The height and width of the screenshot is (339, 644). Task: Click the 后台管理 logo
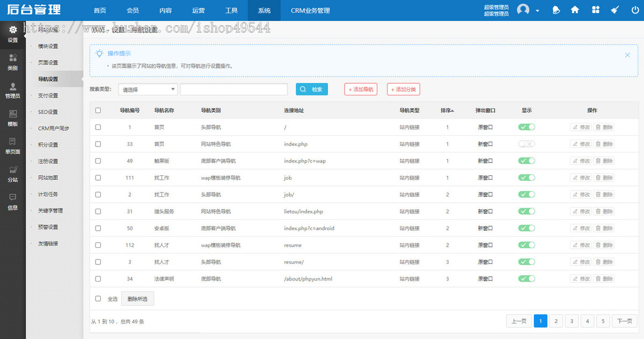pos(34,10)
